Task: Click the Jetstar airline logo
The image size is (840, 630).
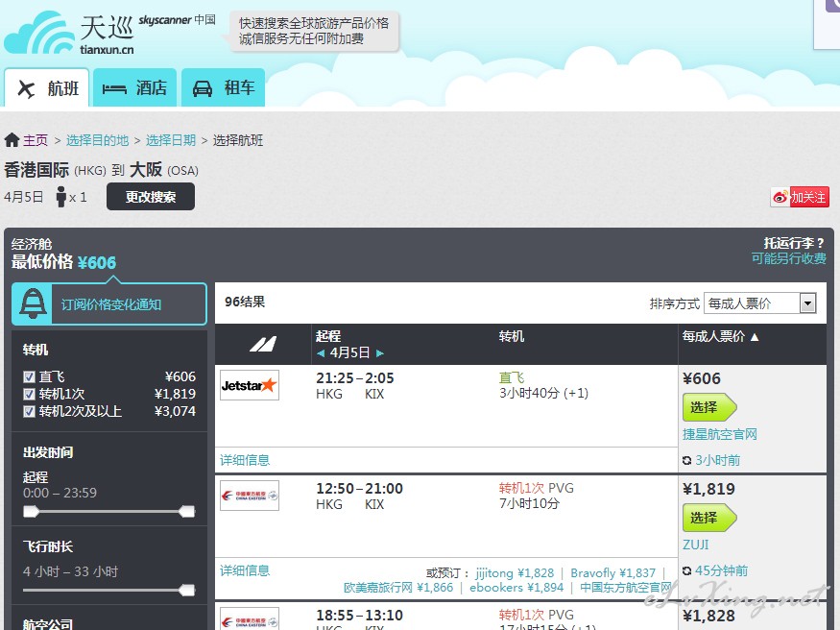Action: pyautogui.click(x=250, y=385)
